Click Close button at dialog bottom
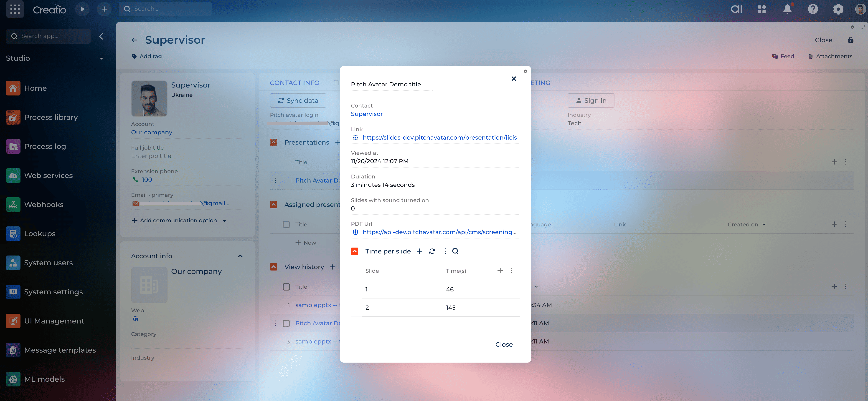 tap(504, 344)
